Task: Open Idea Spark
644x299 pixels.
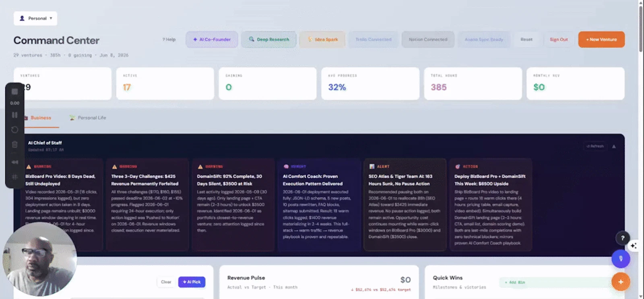Action: pos(322,39)
